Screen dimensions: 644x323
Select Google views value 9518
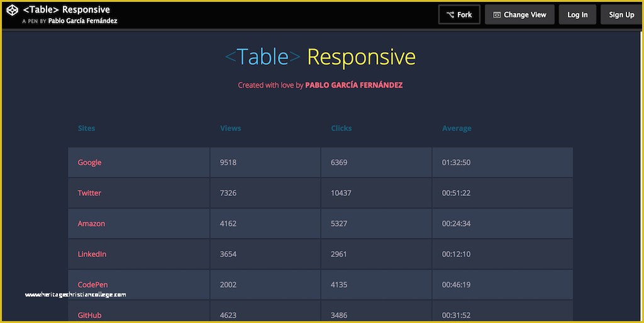pyautogui.click(x=228, y=162)
